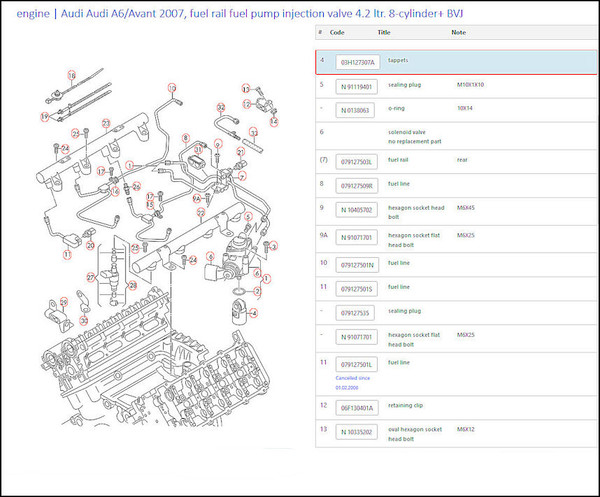Select callout 19 on the diagram

click(x=45, y=116)
